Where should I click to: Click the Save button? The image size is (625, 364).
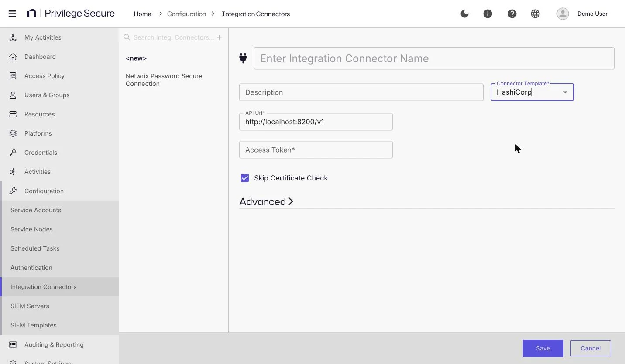click(x=543, y=348)
